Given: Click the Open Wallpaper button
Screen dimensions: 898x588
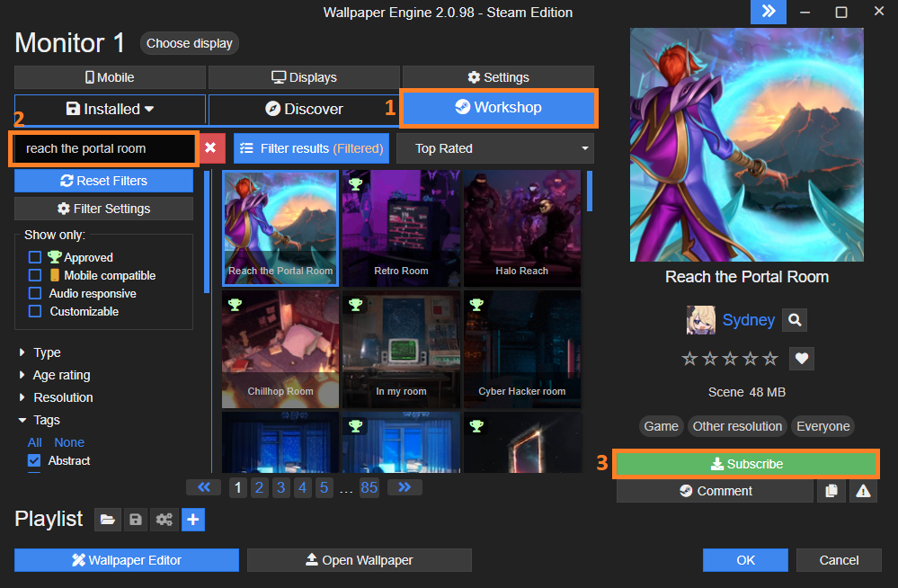Looking at the screenshot, I should 359,560.
